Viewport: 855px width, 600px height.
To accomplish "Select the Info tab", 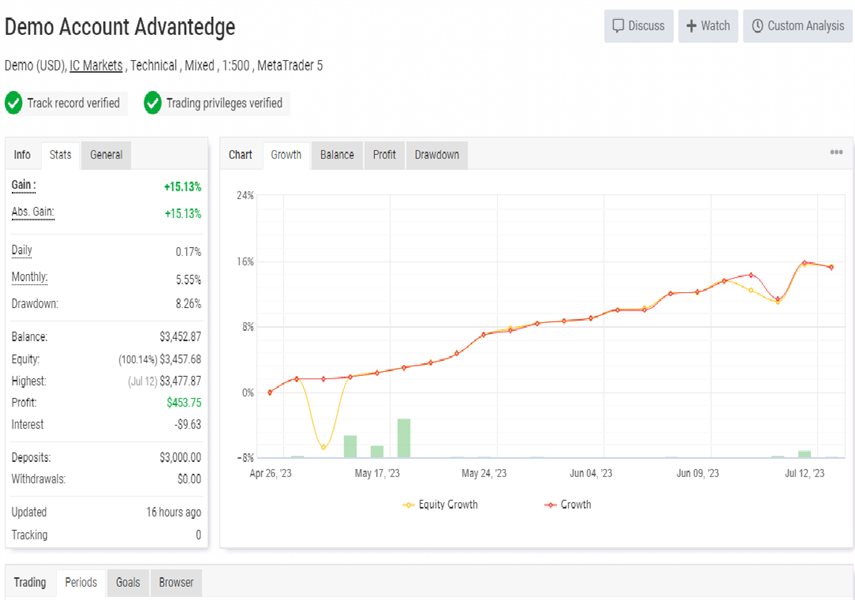I will click(x=22, y=155).
